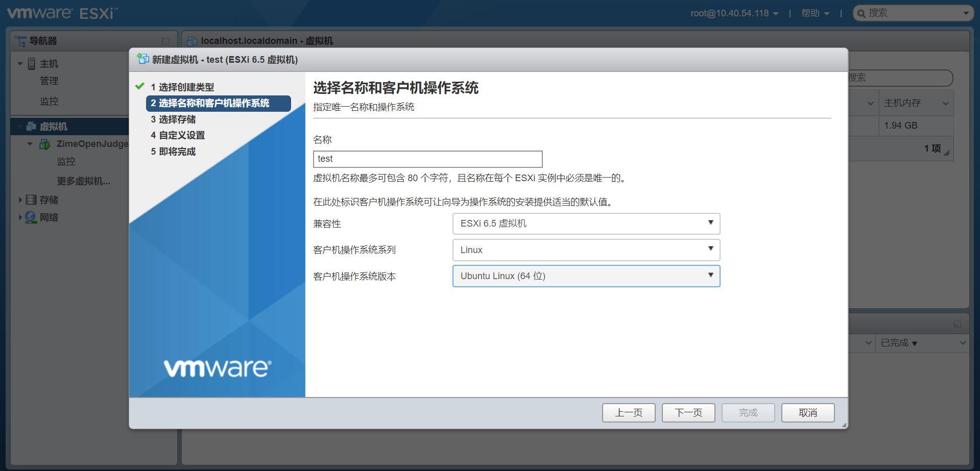Click the 取消 Cancel button

pos(808,413)
